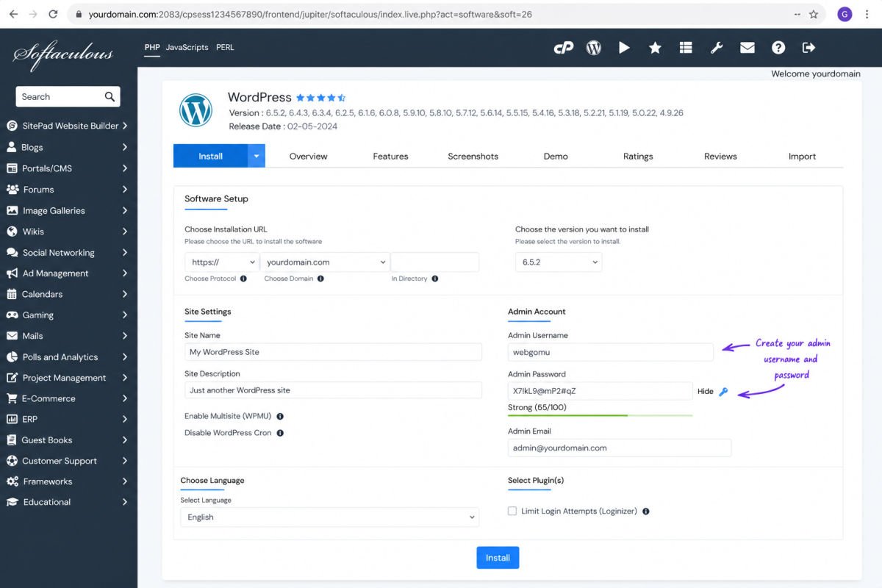Show Disable WordPress Cron info icon
882x588 pixels.
click(280, 433)
